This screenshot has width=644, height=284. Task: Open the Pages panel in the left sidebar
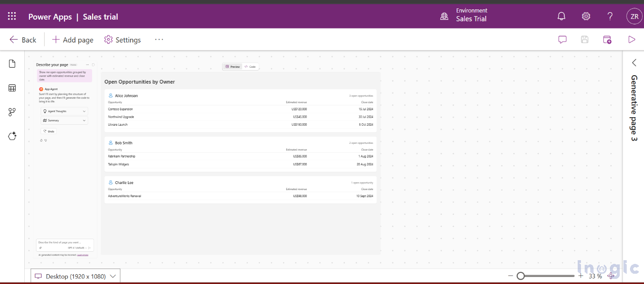12,63
